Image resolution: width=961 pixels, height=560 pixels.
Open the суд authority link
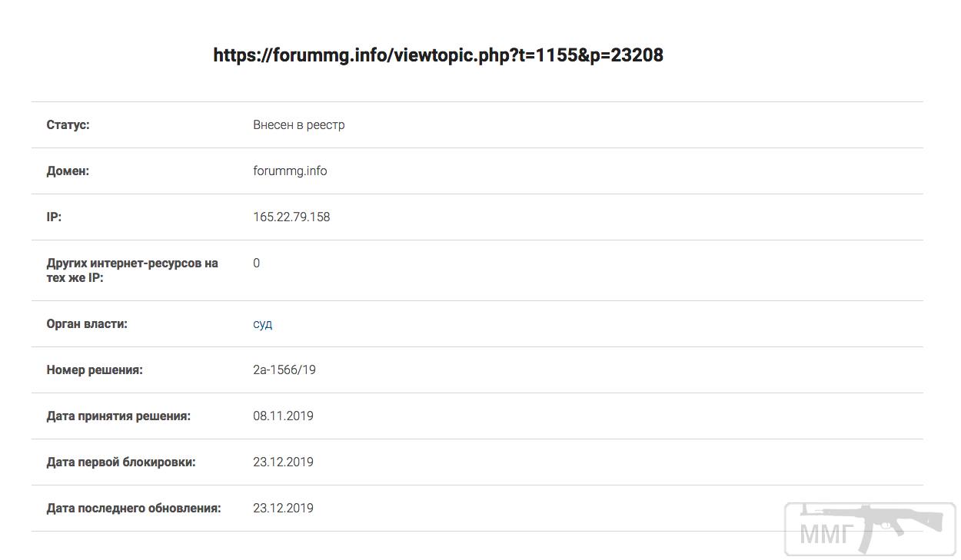click(262, 324)
